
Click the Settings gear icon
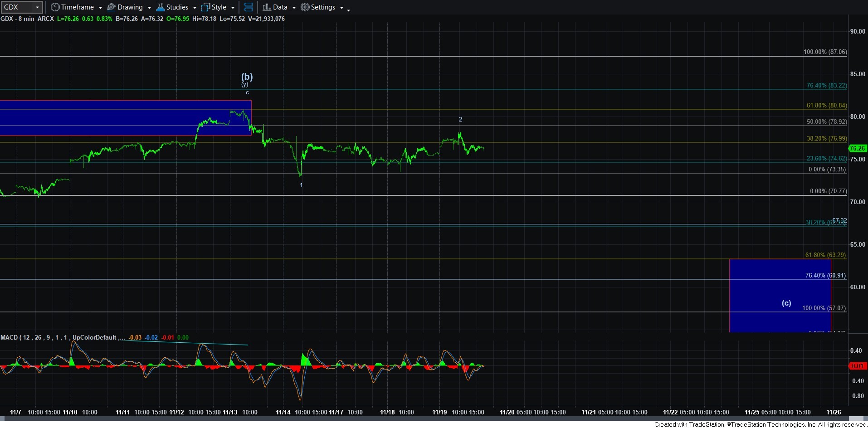tap(305, 7)
